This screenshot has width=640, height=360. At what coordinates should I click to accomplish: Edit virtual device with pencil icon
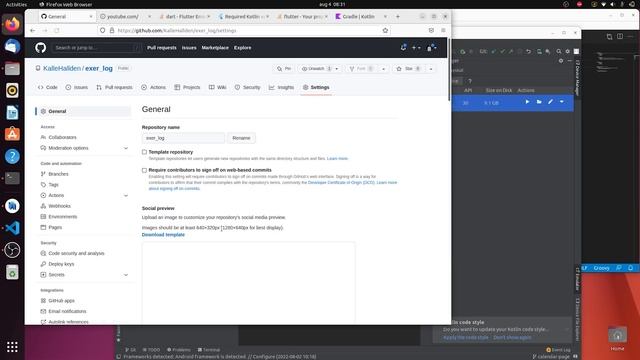550,102
